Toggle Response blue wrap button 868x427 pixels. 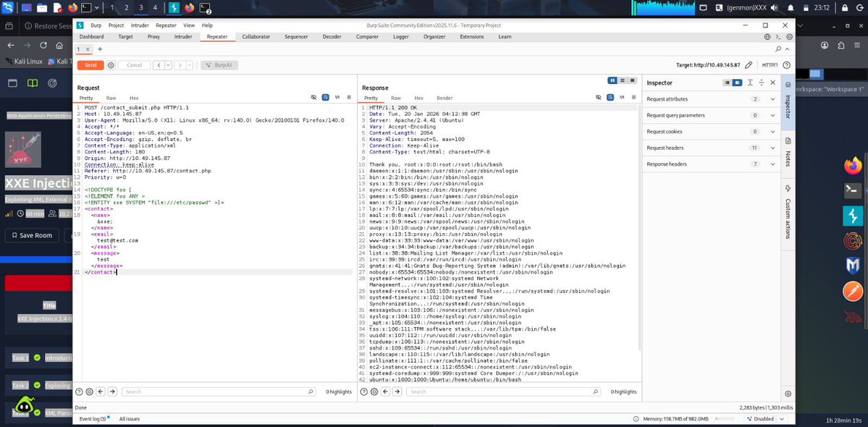[610, 98]
